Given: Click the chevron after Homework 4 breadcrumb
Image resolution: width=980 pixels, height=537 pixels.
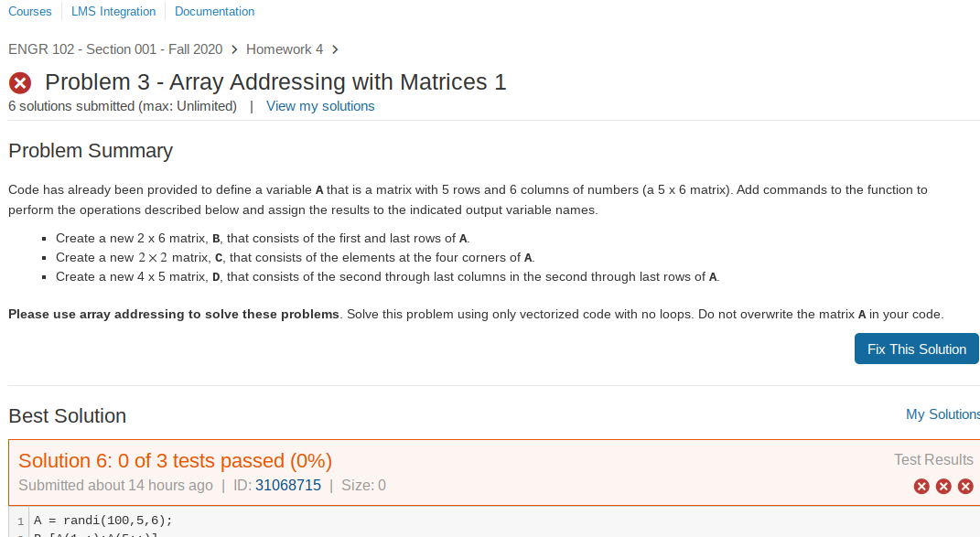Looking at the screenshot, I should [x=334, y=49].
